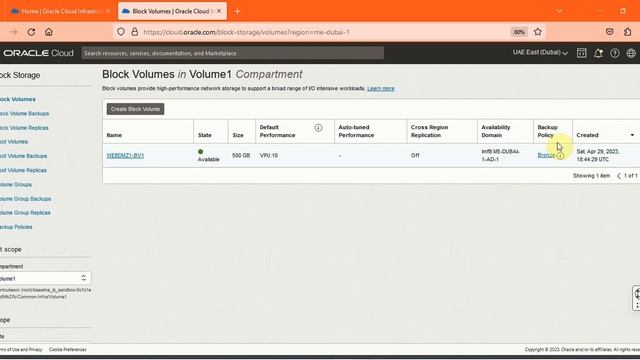Click the Available state cell
This screenshot has width=640, height=360.
pos(209,156)
